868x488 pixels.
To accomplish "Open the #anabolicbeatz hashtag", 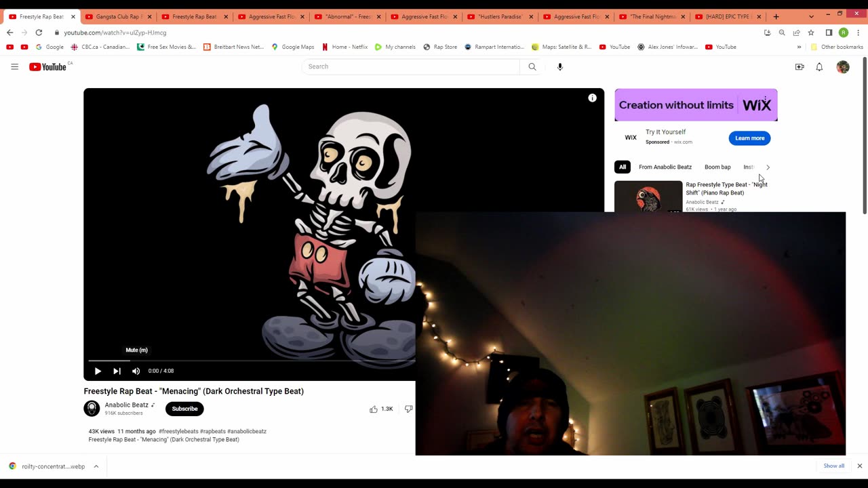I will pyautogui.click(x=247, y=431).
